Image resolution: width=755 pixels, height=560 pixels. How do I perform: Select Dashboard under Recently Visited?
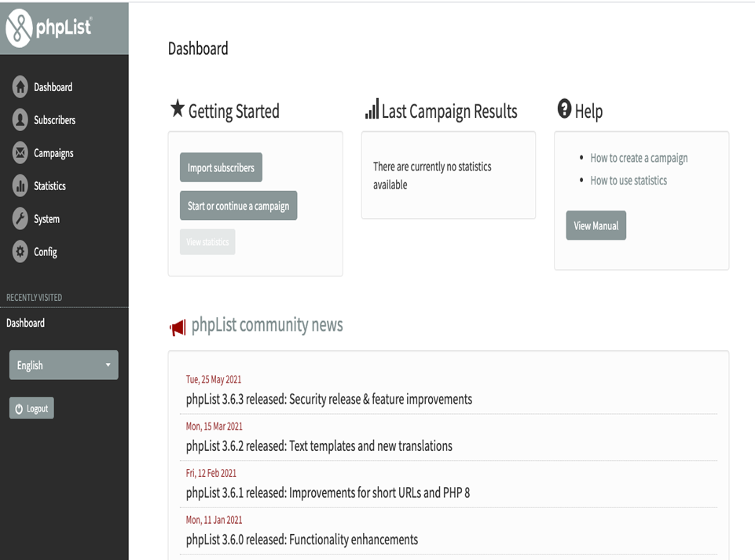coord(26,323)
